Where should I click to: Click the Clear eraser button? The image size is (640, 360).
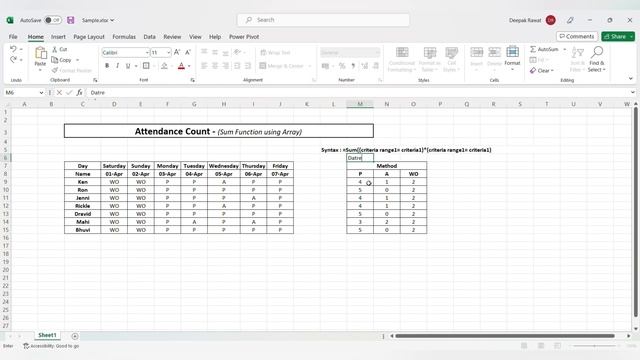[542, 71]
